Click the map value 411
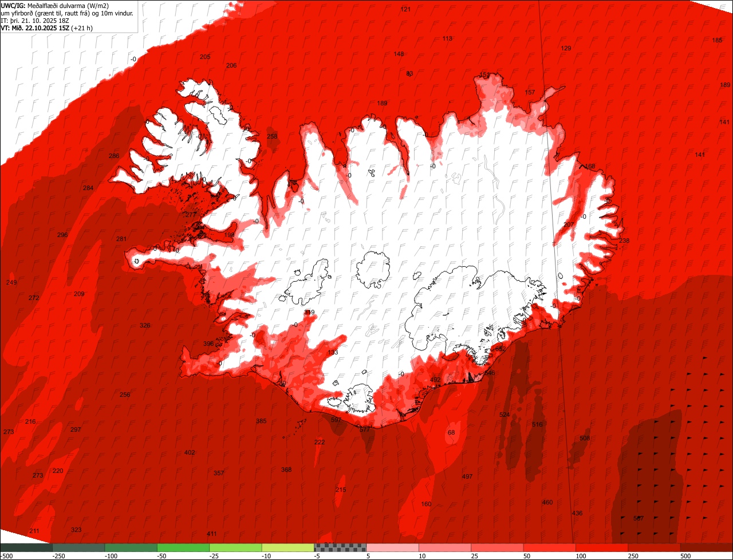Viewport: 733px width, 560px height. pyautogui.click(x=212, y=534)
